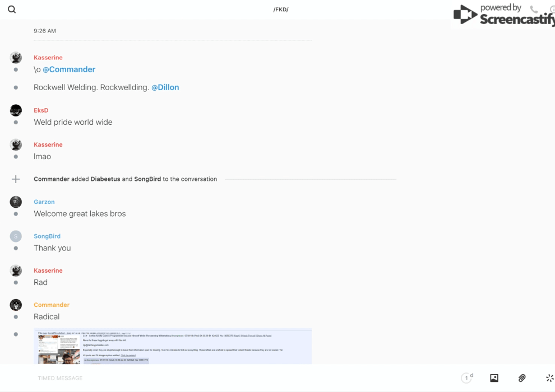This screenshot has height=392, width=555.
Task: Attach a file using paperclip icon
Action: pos(522,378)
